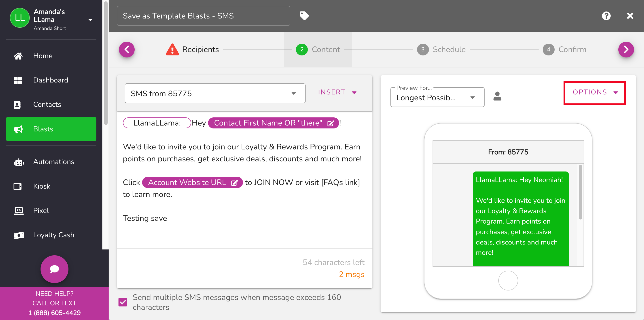Click the '2 msgs' counter text
This screenshot has width=644, height=320.
[x=351, y=274]
